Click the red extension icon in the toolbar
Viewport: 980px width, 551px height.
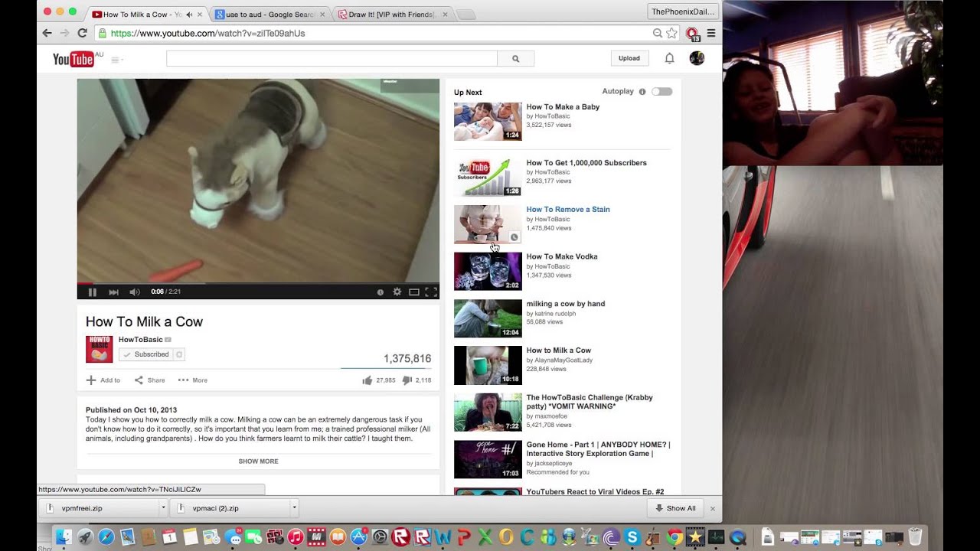coord(692,33)
